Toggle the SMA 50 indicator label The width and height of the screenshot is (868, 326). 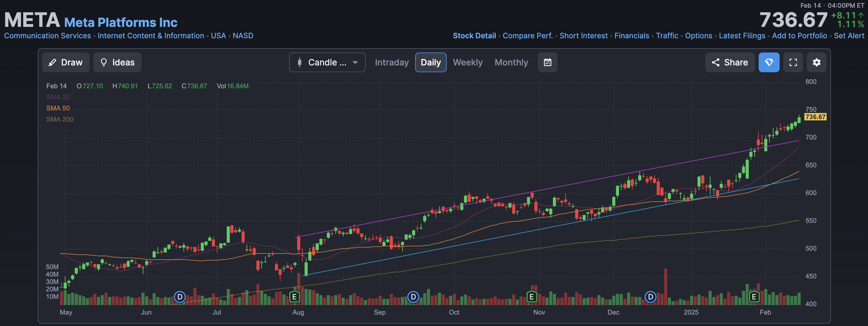coord(58,108)
